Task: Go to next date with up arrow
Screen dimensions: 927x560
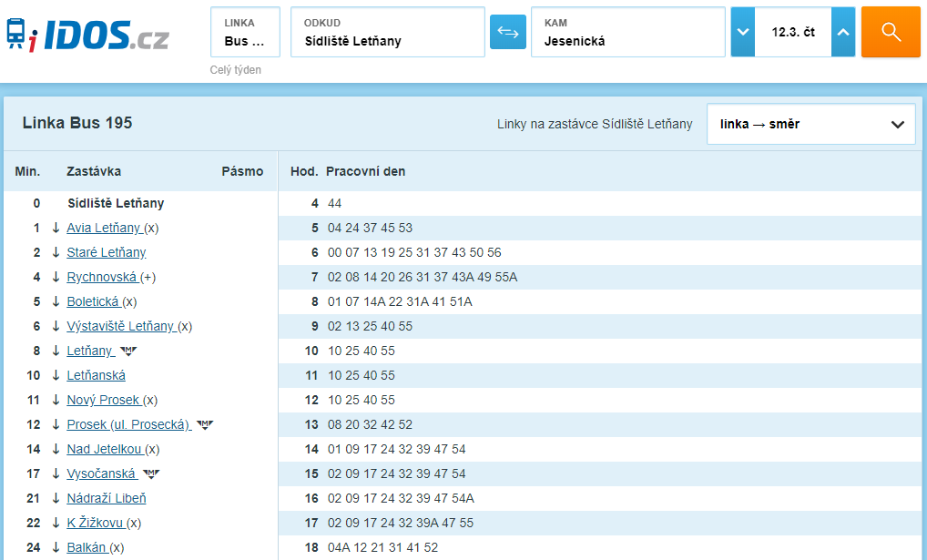Action: tap(843, 32)
